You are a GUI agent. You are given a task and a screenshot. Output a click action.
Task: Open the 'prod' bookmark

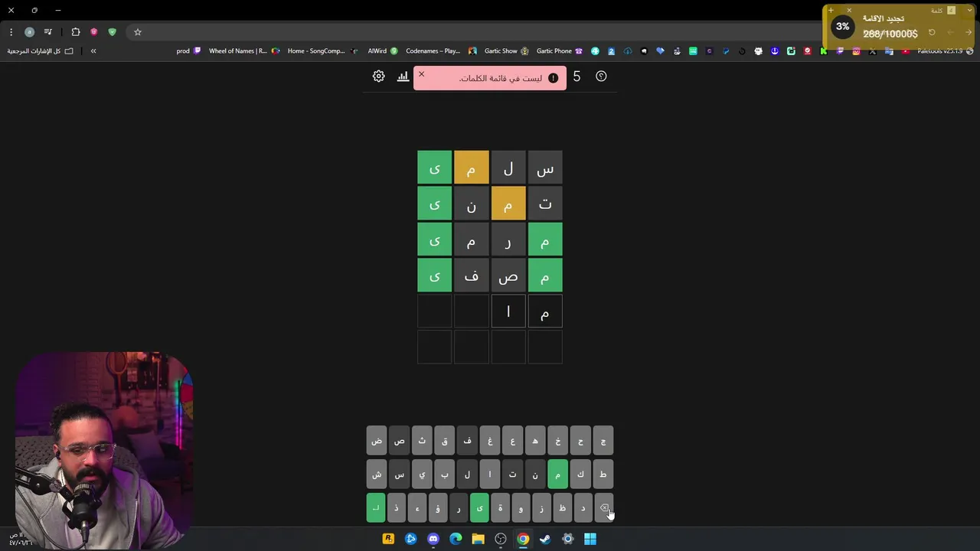(188, 51)
